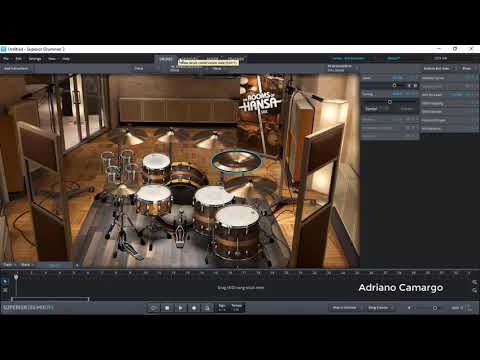Click the plus icon to add track
The height and width of the screenshot is (360, 480).
77,265
